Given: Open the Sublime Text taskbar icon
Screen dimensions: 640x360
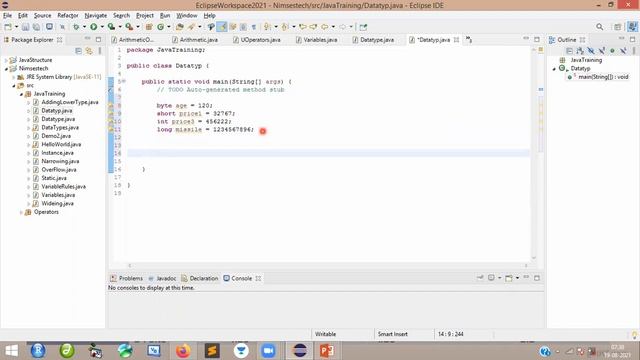Looking at the screenshot, I should 212,351.
